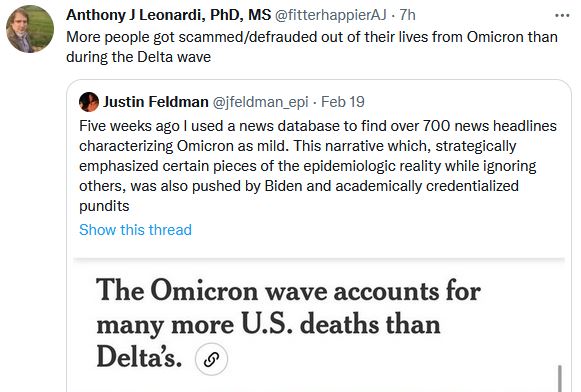This screenshot has height=392, width=581.
Task: Click 'many more U.S. deaths than' headline line
Action: pos(268,325)
